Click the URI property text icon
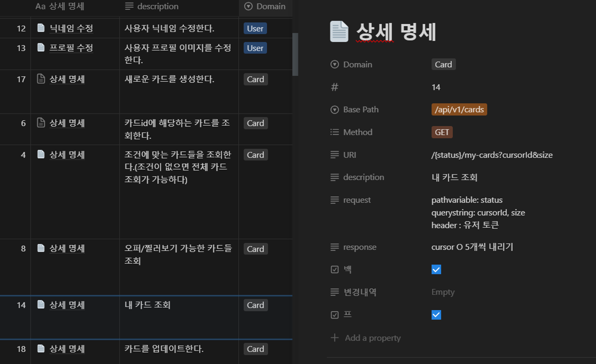The width and height of the screenshot is (596, 364). tap(335, 155)
